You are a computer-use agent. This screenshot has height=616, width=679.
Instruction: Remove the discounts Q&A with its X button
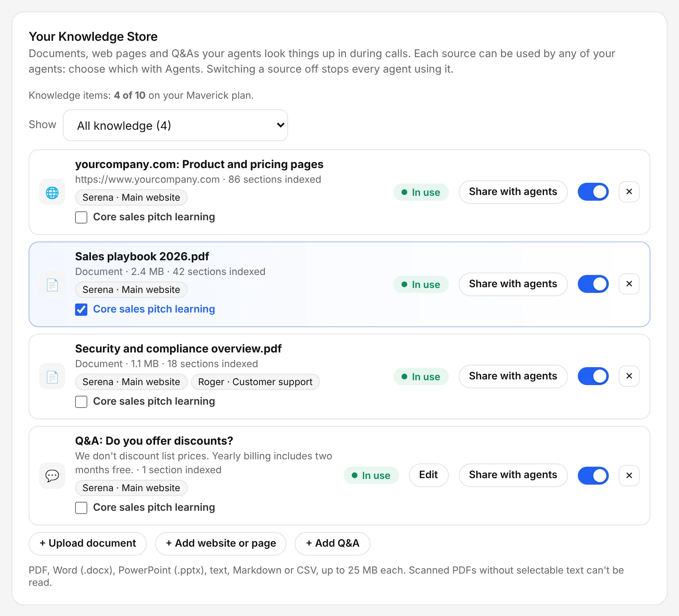tap(629, 476)
